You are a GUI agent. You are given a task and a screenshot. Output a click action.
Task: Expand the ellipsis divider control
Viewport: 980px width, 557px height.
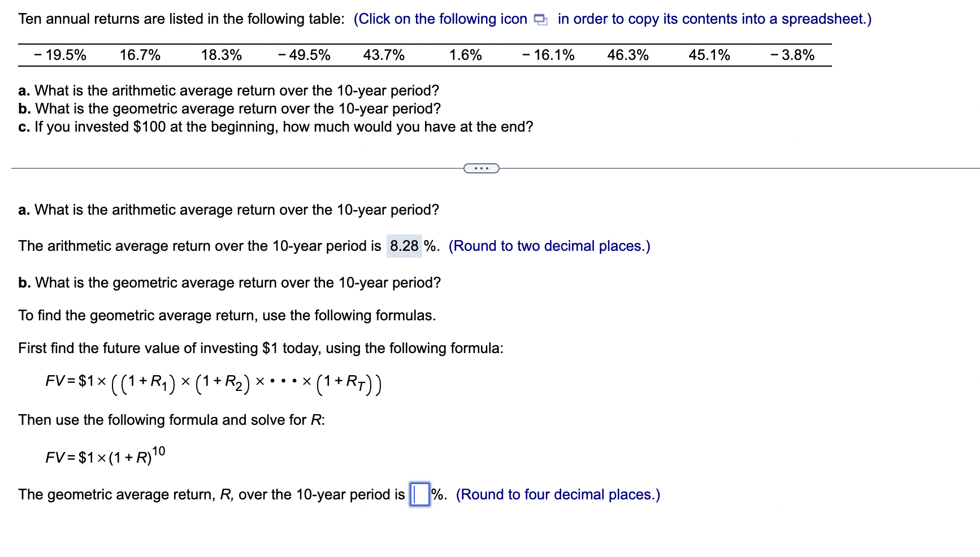point(481,167)
